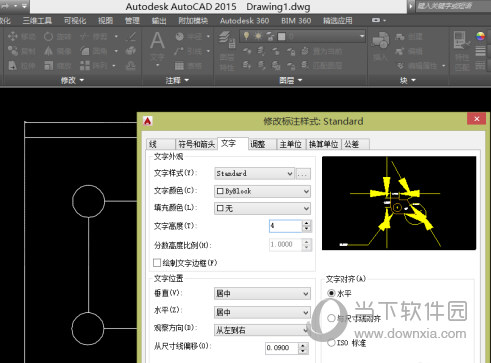Click the layer color square swatch
Image resolution: width=491 pixels, height=363 pixels.
(x=282, y=36)
